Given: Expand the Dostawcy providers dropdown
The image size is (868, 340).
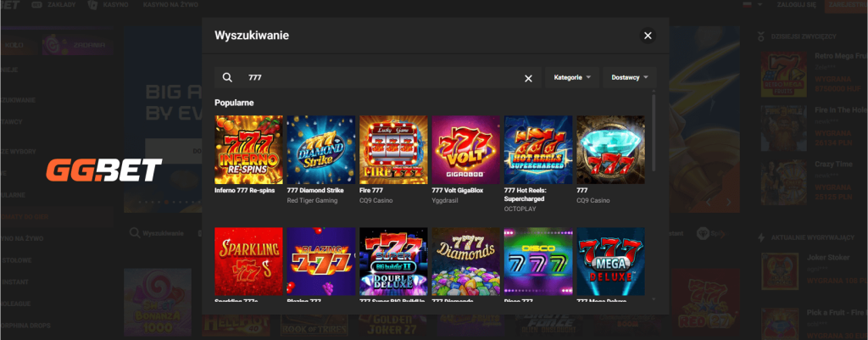Looking at the screenshot, I should point(629,77).
